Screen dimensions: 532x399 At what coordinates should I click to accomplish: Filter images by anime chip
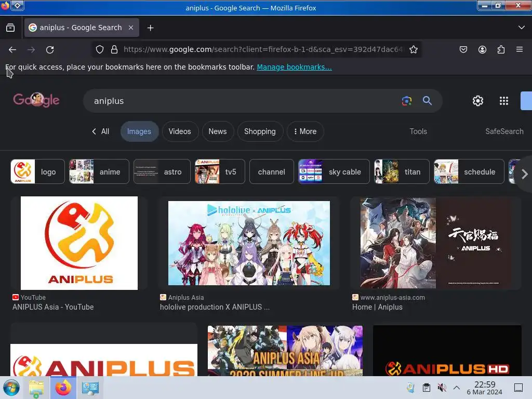[99, 171]
